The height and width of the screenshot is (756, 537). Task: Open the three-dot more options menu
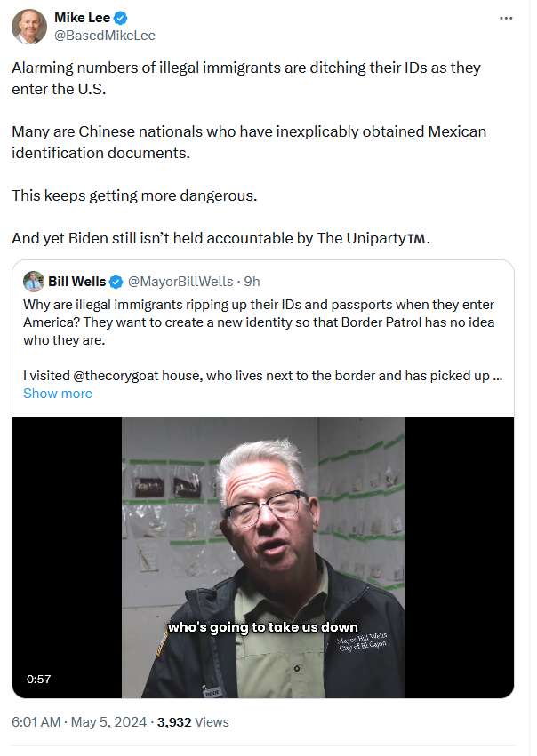tap(506, 19)
